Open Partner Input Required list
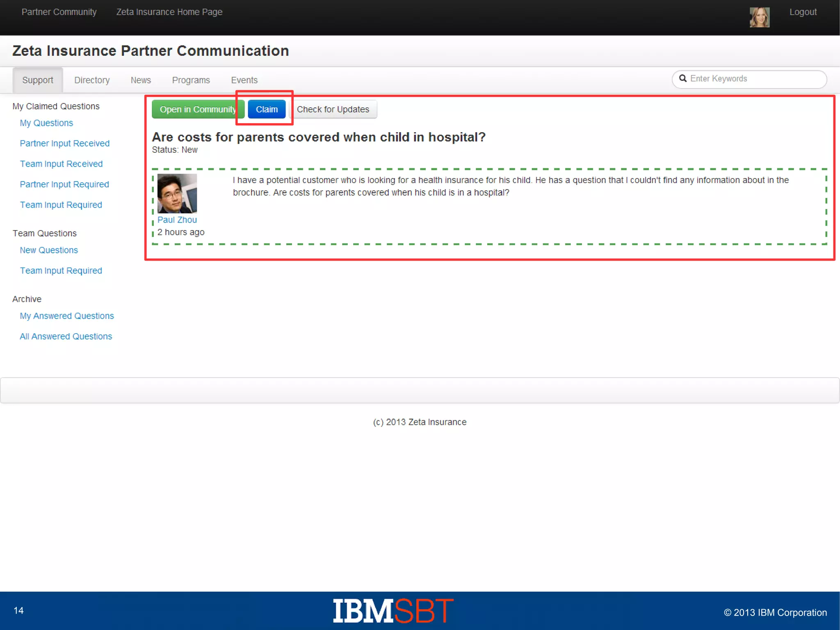The image size is (840, 630). [x=64, y=184]
